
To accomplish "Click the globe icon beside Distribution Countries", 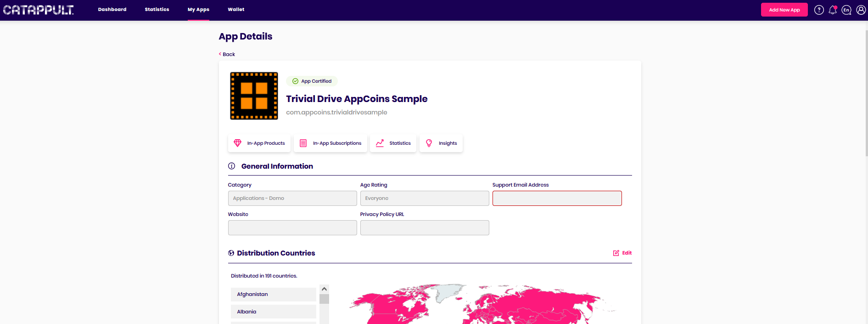I will tap(231, 253).
